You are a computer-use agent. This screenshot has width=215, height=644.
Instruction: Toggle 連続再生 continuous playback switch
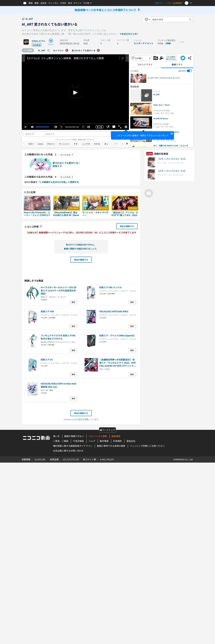[x=189, y=71]
